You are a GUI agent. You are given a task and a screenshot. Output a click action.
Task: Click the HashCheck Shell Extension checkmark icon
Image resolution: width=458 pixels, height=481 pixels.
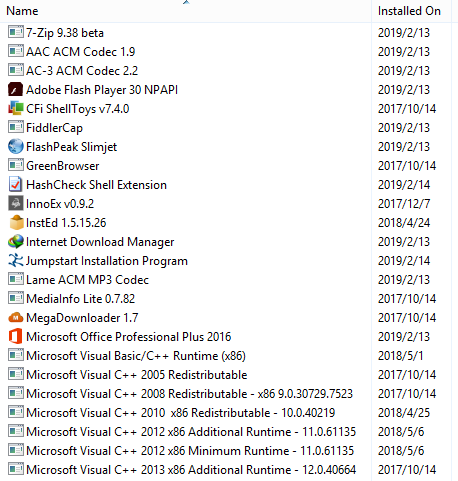[x=15, y=184]
